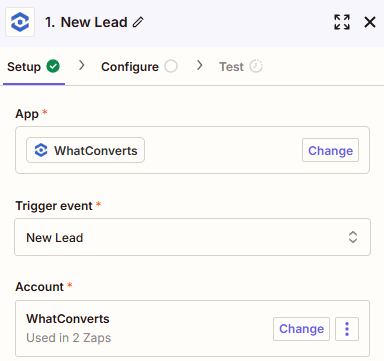Click the chevron between Setup and Configure
The image size is (384, 361).
coord(81,65)
